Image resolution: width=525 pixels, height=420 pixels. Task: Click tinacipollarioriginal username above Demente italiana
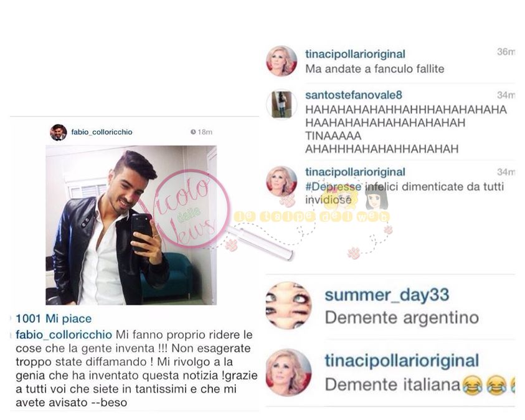402,361
